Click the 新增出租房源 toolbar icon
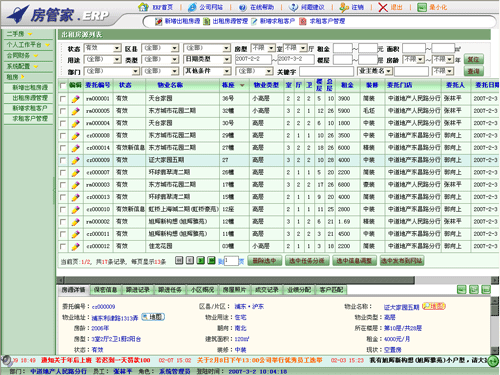 point(159,21)
